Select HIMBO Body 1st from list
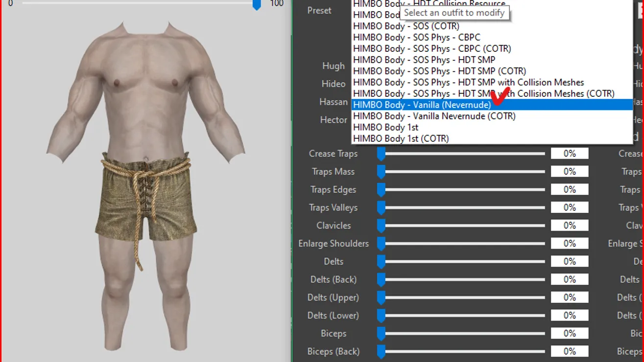This screenshot has width=644, height=362. coord(385,127)
